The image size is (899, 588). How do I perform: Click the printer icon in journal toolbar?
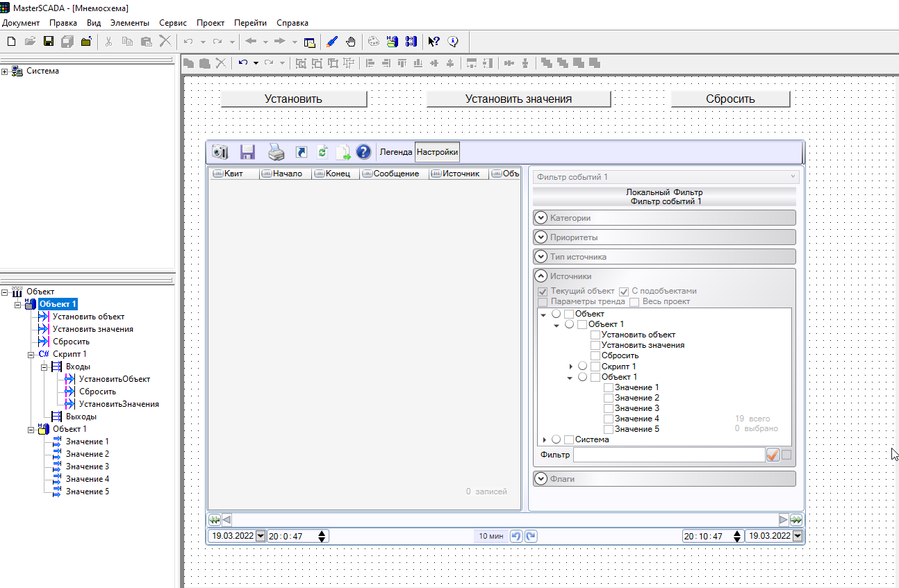tap(277, 152)
